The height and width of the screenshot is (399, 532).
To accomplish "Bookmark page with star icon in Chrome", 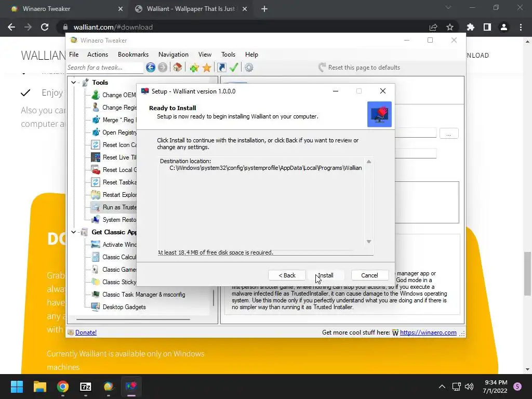I will click(x=450, y=27).
